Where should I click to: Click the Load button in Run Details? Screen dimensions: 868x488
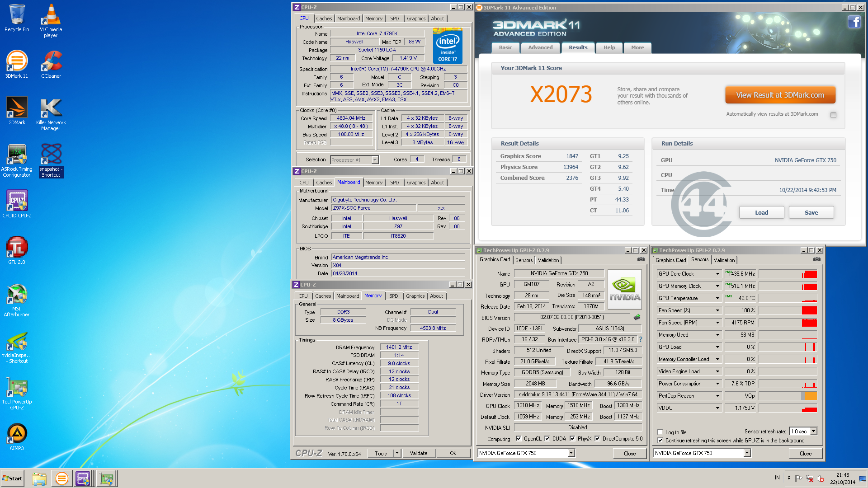pos(761,212)
